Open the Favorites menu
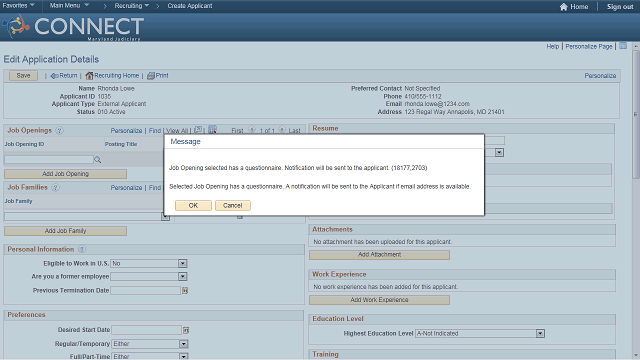 [x=18, y=6]
